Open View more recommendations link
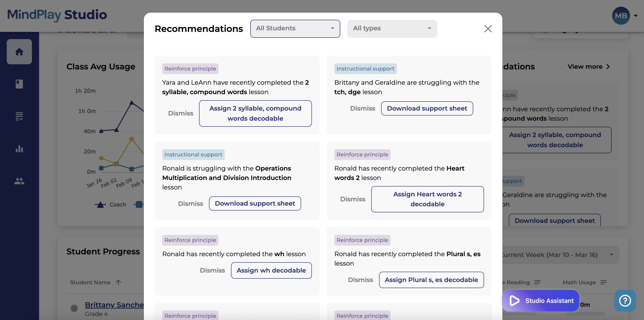644x320 pixels. click(x=588, y=67)
